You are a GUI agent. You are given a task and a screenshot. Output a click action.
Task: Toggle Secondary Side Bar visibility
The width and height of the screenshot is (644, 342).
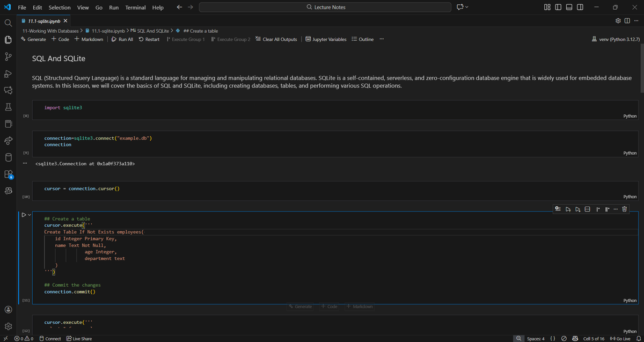pyautogui.click(x=579, y=7)
